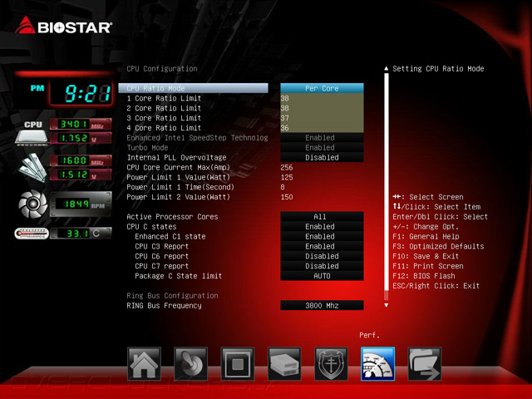Click the fan 1849 RPM readout

point(81,204)
